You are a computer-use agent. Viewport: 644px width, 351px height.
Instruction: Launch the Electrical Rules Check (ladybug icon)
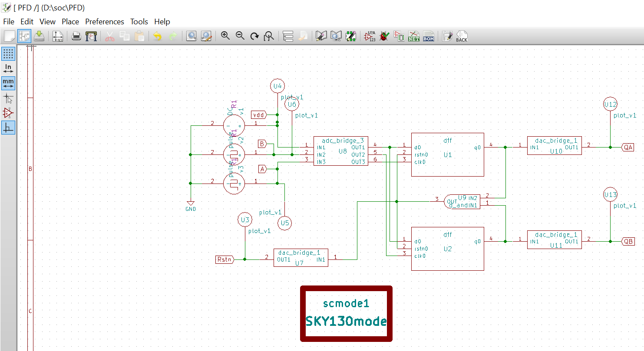click(384, 36)
